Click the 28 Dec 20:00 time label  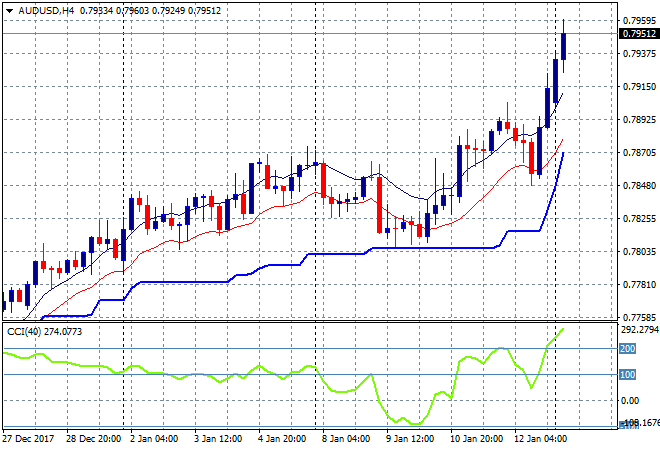click(93, 439)
